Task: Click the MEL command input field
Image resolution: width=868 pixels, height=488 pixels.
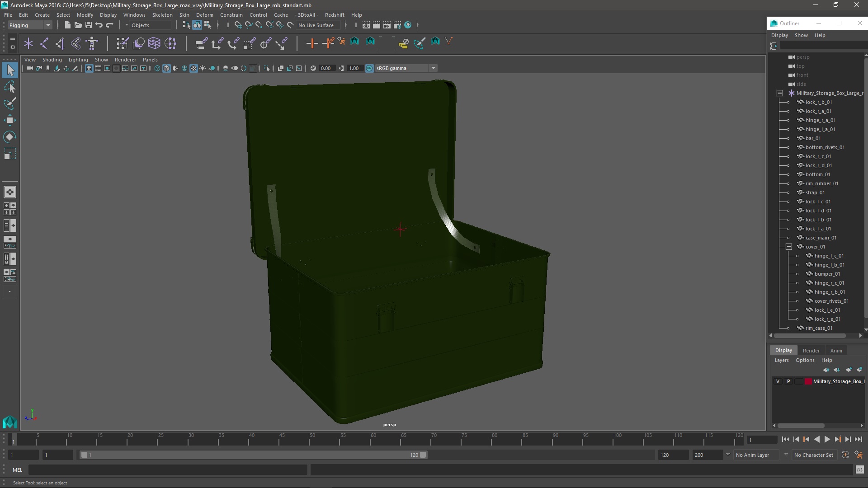Action: pyautogui.click(x=168, y=470)
